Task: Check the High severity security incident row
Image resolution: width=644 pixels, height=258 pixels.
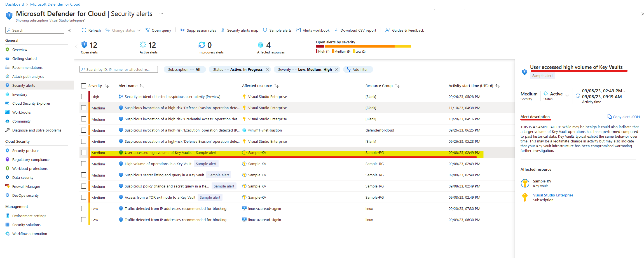Action: [x=84, y=97]
